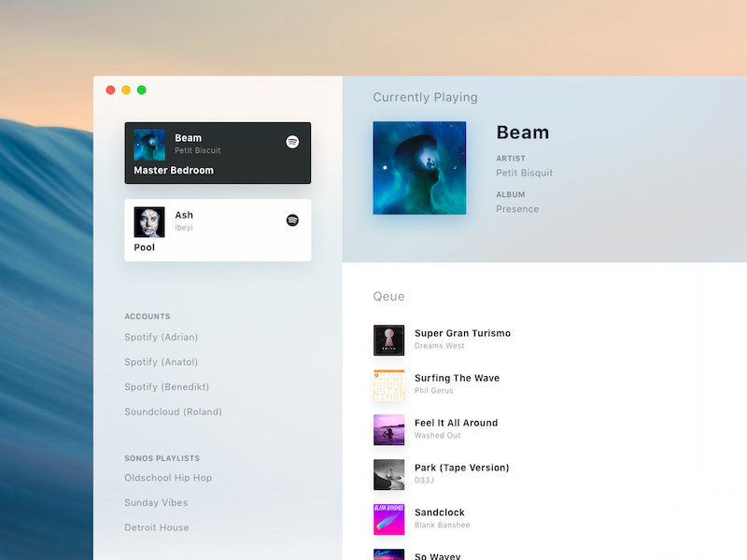Viewport: 747px width, 560px height.
Task: Open the Oldschool Hip Hop playlist
Action: point(168,478)
